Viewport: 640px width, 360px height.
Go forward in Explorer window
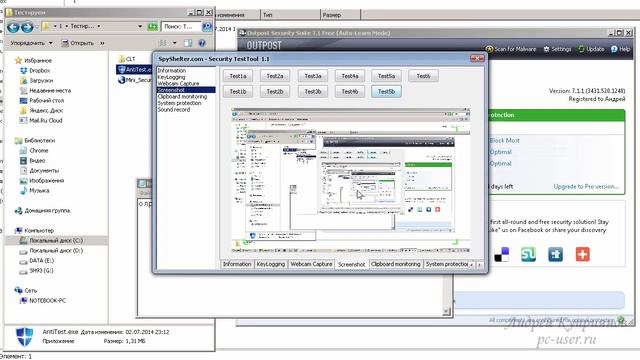27,27
